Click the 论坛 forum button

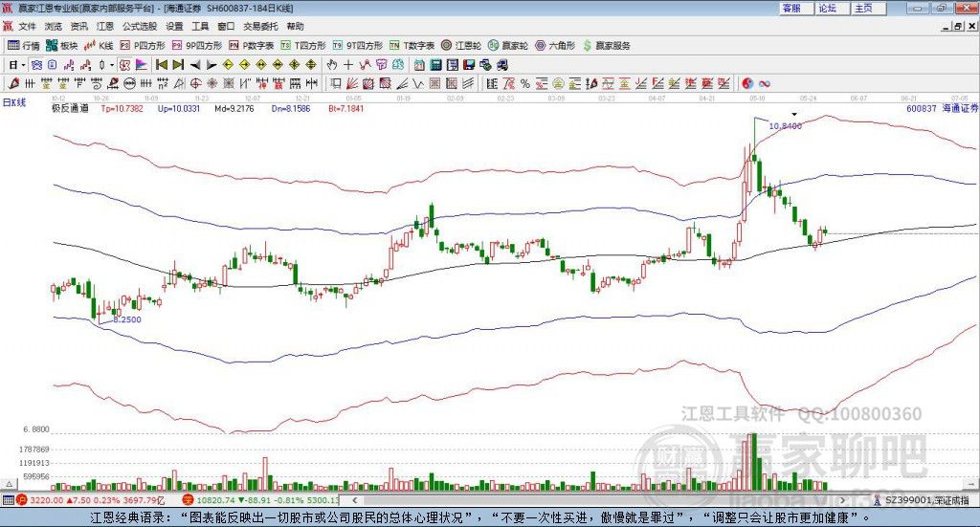(828, 8)
